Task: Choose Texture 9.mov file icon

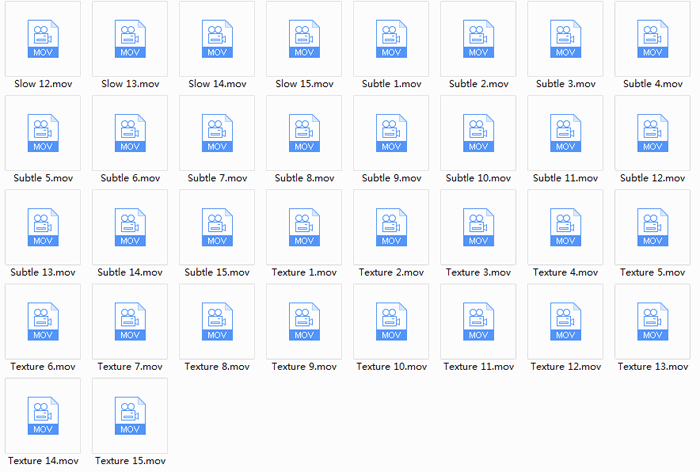Action: tap(303, 321)
